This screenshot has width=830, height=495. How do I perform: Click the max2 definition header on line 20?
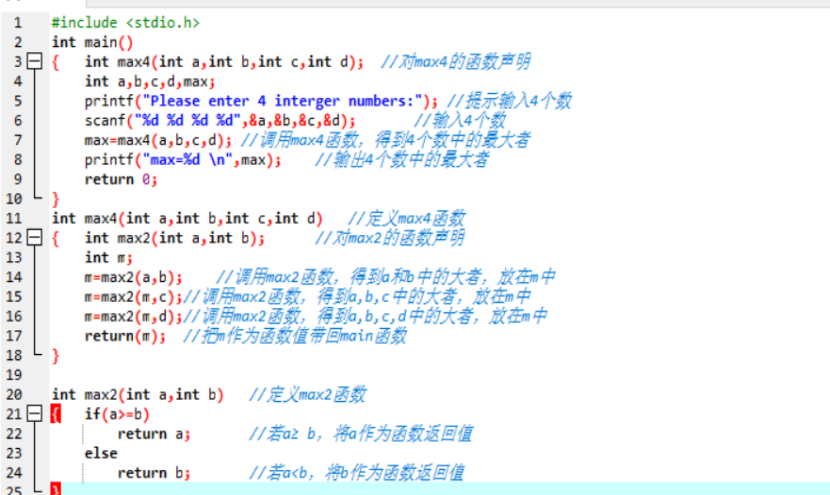click(138, 394)
